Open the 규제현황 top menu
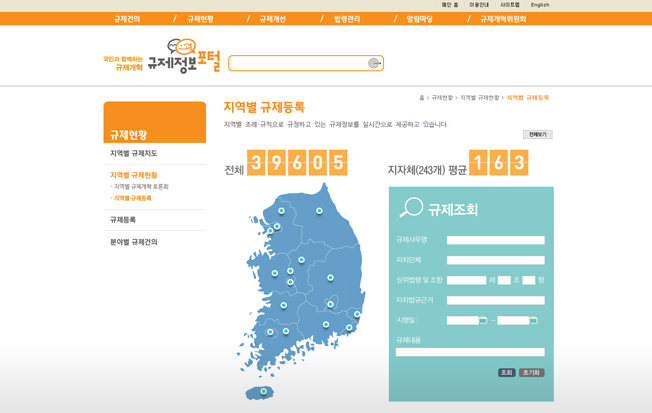 point(200,19)
